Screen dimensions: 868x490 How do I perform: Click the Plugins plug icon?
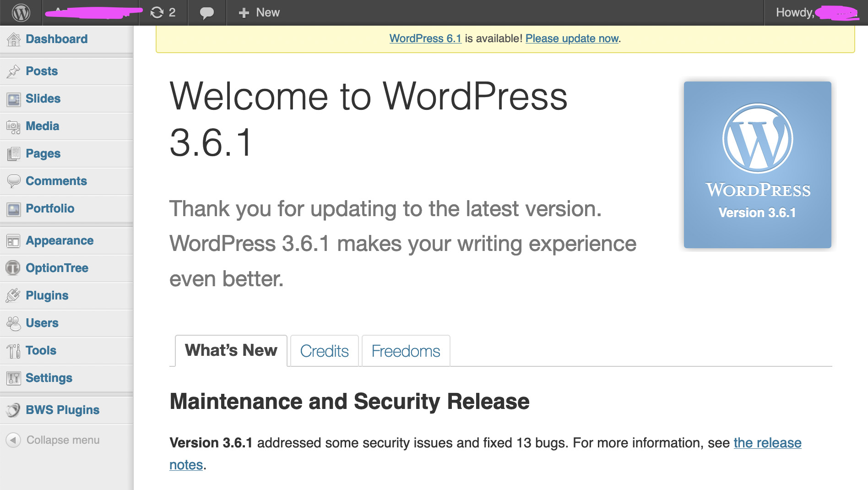point(14,295)
